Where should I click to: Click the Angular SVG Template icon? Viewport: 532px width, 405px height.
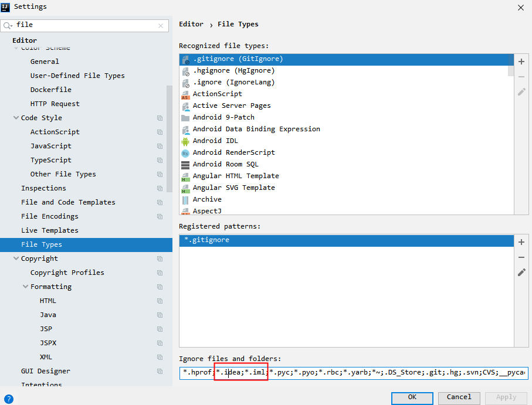(x=185, y=189)
